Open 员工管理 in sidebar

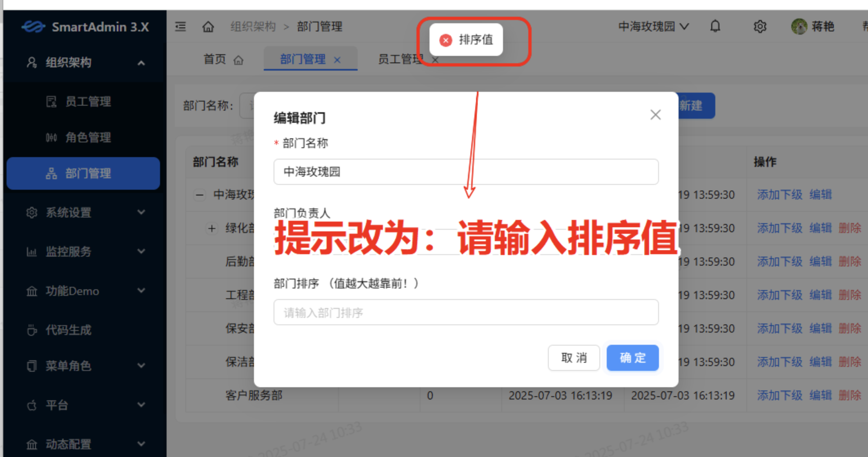point(88,102)
